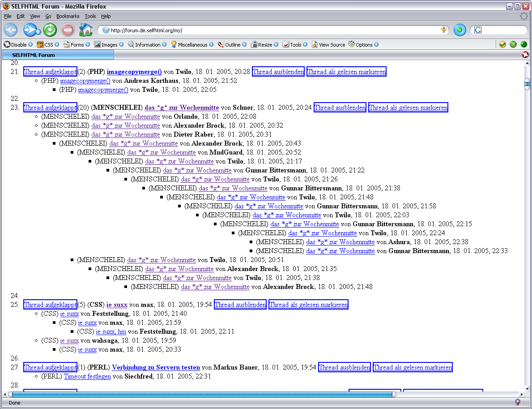Go to the Home page icon
This screenshot has width=532, height=409.
pyautogui.click(x=85, y=30)
